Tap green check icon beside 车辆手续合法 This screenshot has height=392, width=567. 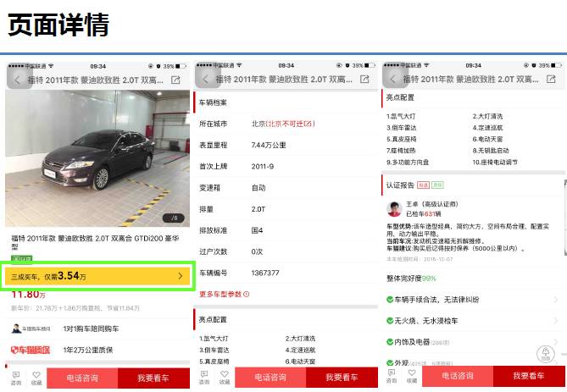tap(390, 300)
